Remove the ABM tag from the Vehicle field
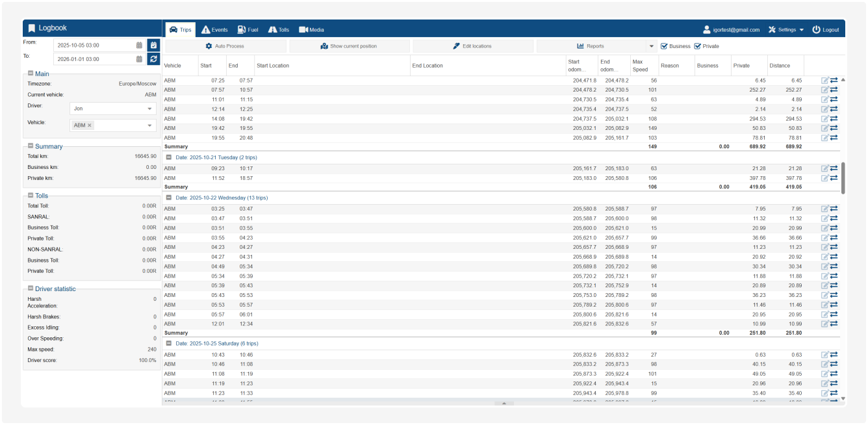The image size is (868, 425). (x=90, y=125)
